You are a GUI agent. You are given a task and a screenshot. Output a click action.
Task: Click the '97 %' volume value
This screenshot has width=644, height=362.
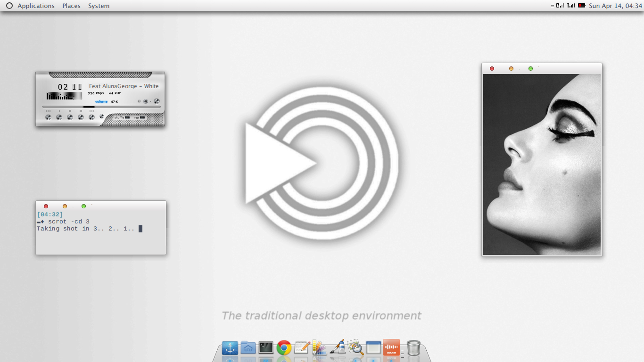115,101
